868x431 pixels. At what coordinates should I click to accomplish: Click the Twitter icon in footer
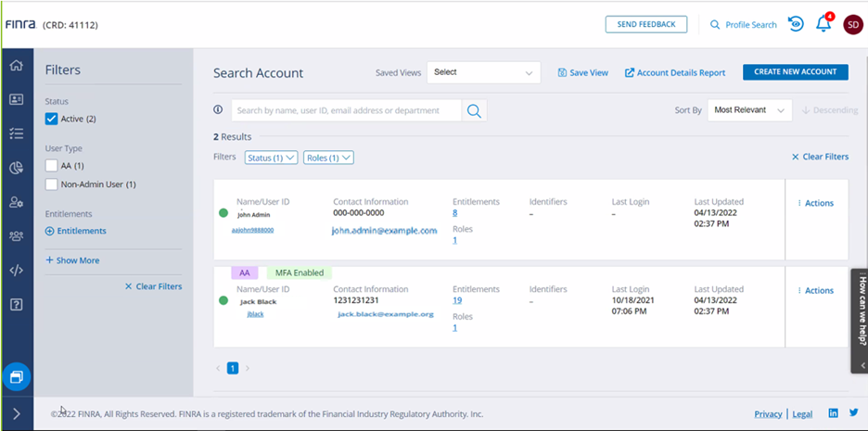tap(853, 413)
